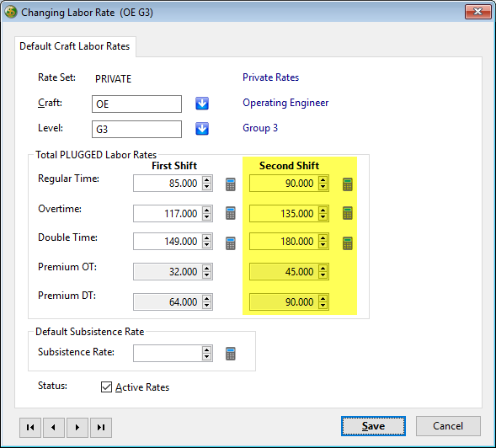The height and width of the screenshot is (448, 496).
Task: Go to the first record
Action: (30, 428)
